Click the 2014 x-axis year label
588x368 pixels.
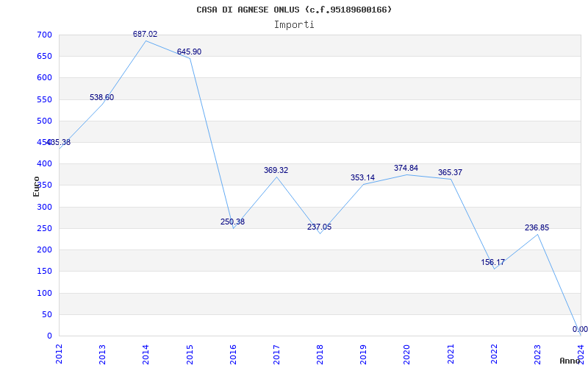point(146,353)
